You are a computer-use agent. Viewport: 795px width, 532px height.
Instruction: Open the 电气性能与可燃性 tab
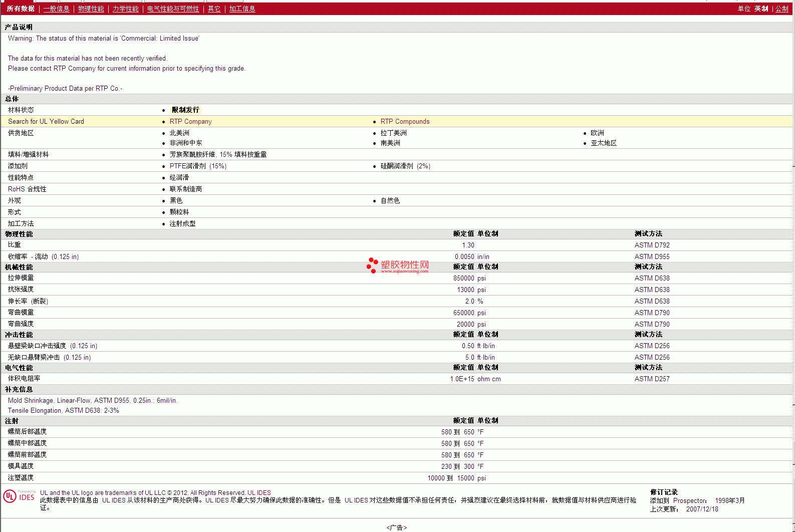(173, 9)
